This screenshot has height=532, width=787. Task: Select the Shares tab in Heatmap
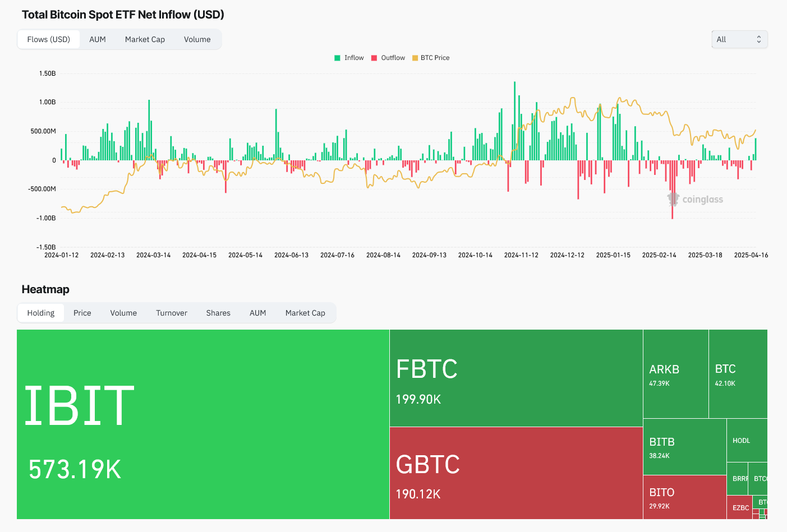pos(218,313)
